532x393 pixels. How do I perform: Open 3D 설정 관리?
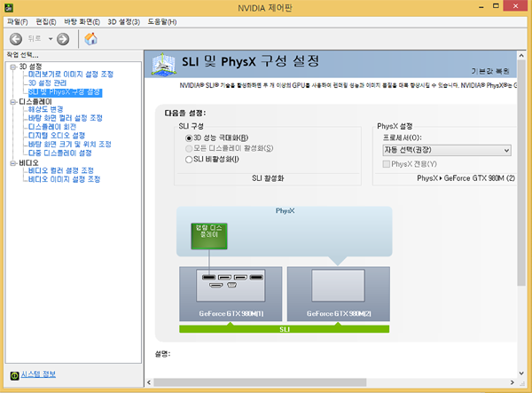pyautogui.click(x=48, y=83)
